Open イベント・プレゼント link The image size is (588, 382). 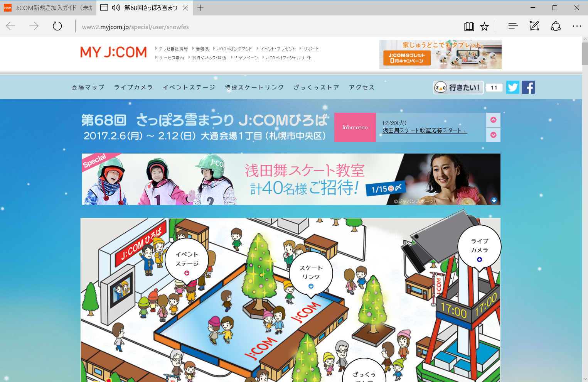[278, 49]
